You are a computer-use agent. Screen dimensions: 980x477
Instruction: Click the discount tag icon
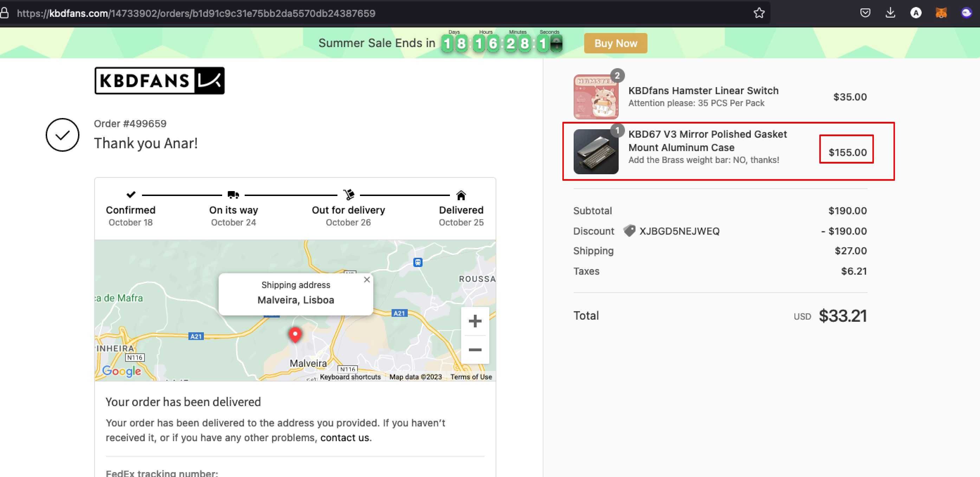click(x=629, y=231)
